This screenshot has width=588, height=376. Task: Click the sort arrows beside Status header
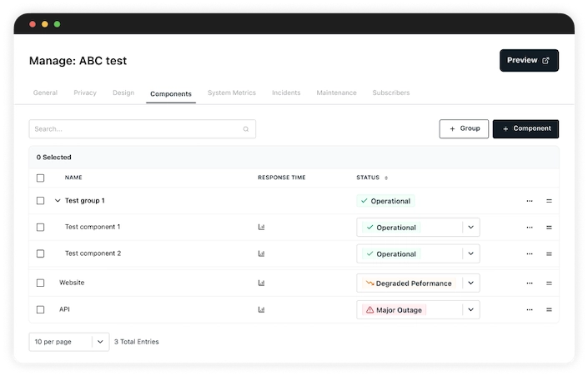pyautogui.click(x=386, y=178)
